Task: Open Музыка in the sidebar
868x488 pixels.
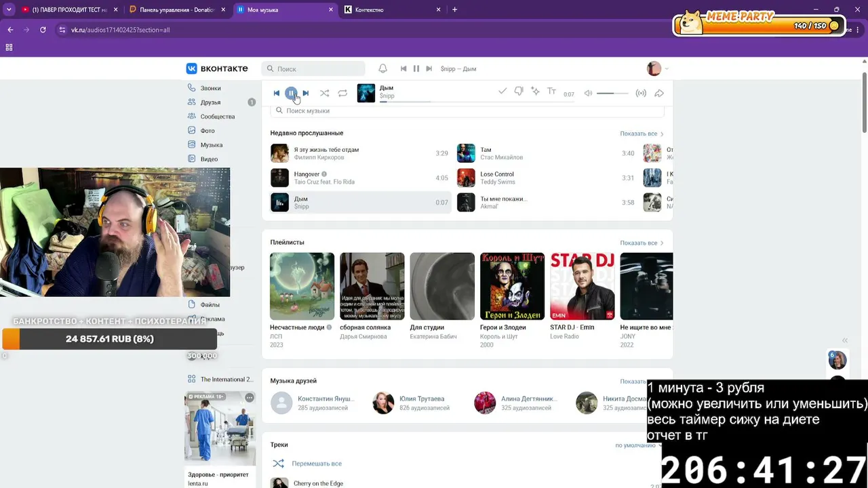Action: tap(212, 145)
